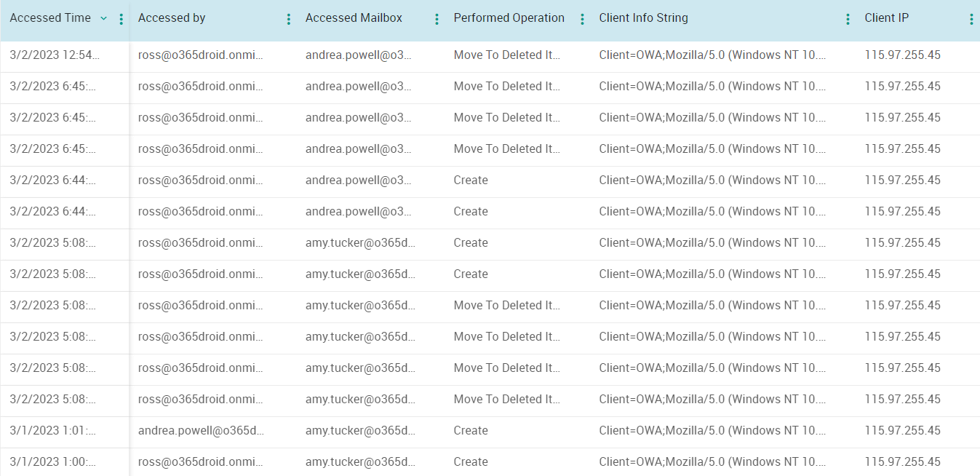The height and width of the screenshot is (476, 980).
Task: Open the Accessed by column options menu
Action: pyautogui.click(x=288, y=18)
